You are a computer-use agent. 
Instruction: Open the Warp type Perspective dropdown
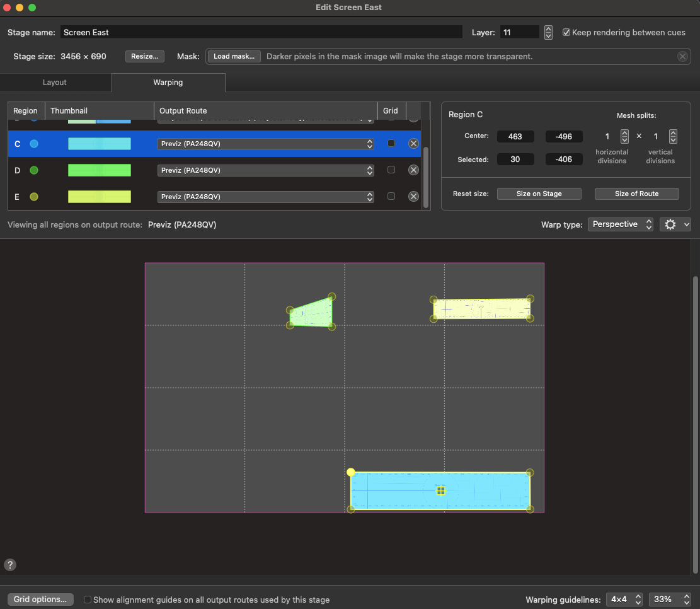tap(620, 224)
